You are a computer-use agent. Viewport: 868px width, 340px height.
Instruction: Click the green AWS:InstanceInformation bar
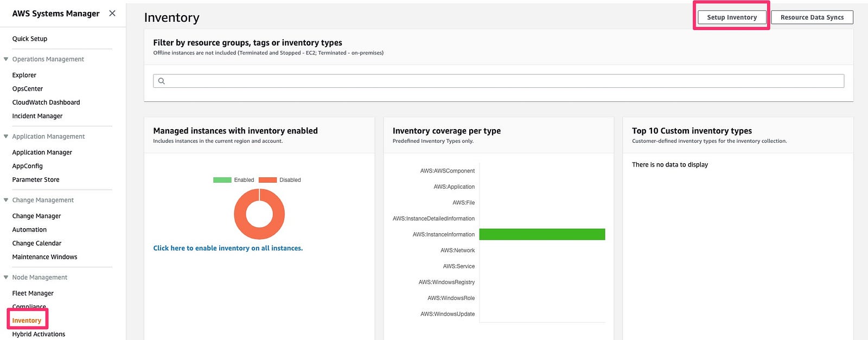pos(542,234)
